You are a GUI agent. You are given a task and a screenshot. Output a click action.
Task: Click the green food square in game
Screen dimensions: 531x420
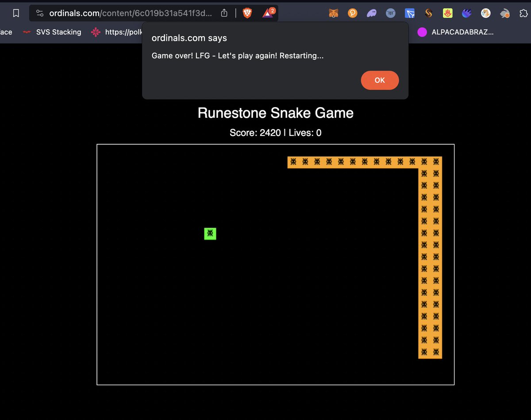point(210,234)
